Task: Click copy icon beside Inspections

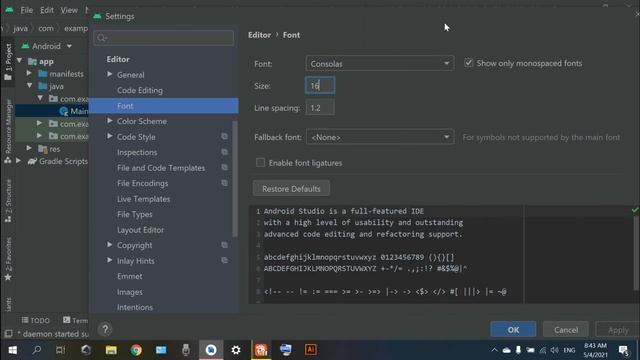Action: click(224, 152)
